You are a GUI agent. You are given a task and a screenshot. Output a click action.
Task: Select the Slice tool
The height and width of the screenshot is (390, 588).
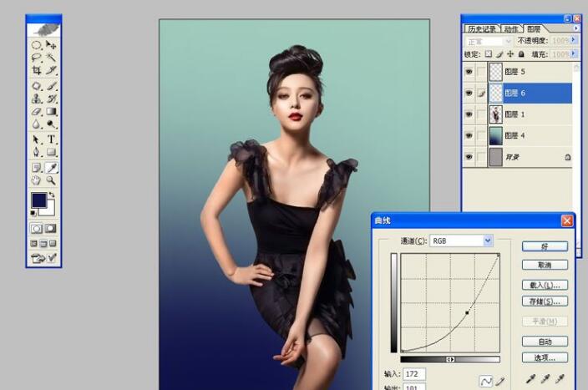tap(51, 70)
